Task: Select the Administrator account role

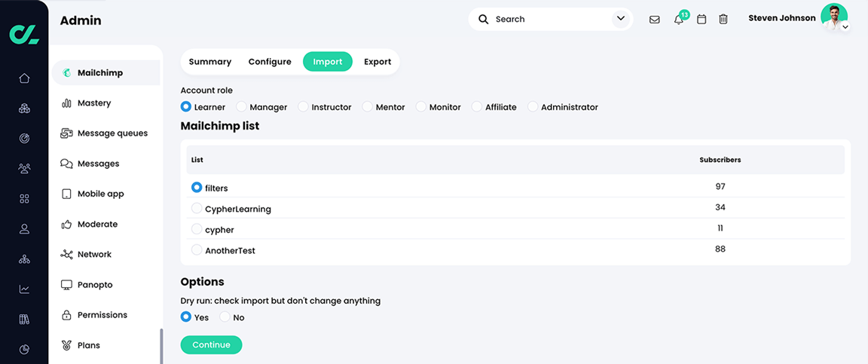Action: pos(533,106)
